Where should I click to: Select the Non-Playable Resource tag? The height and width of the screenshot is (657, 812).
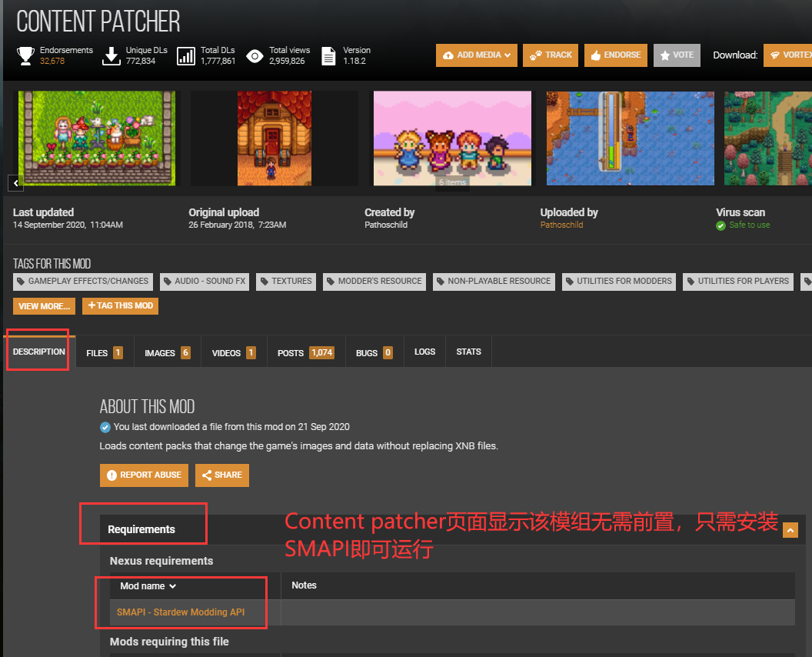[x=494, y=282]
